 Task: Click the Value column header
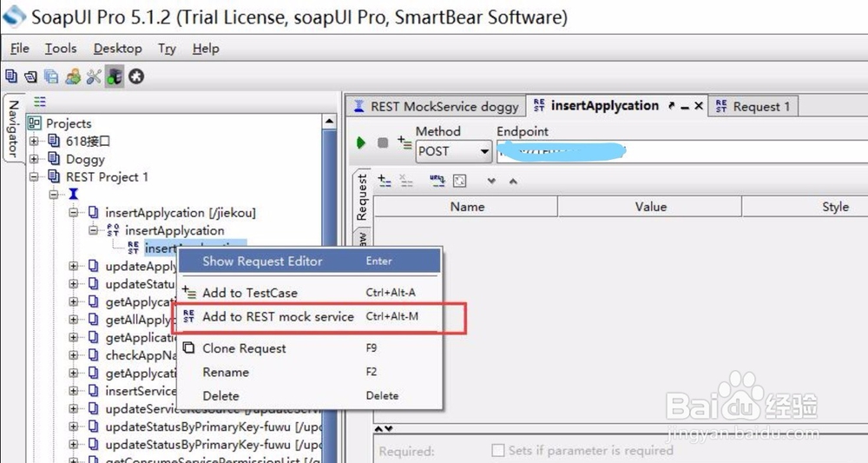point(650,207)
